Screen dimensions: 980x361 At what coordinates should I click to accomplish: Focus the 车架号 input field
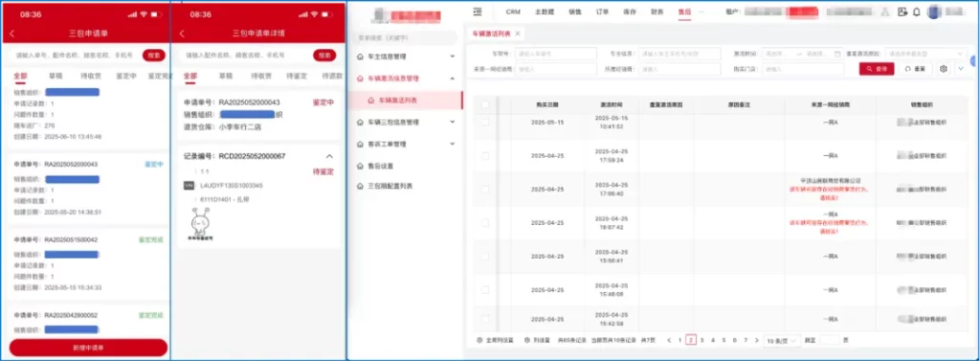(556, 54)
